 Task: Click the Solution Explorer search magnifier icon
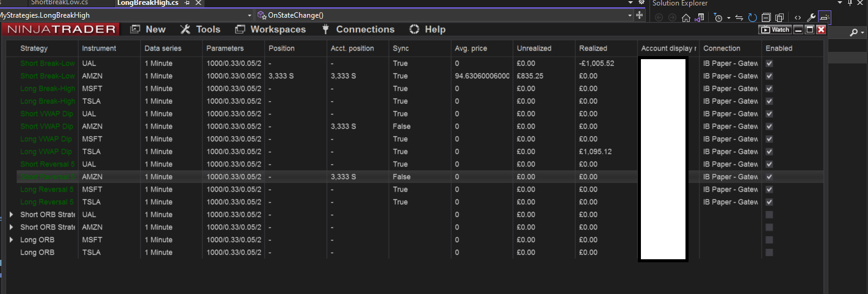click(853, 32)
